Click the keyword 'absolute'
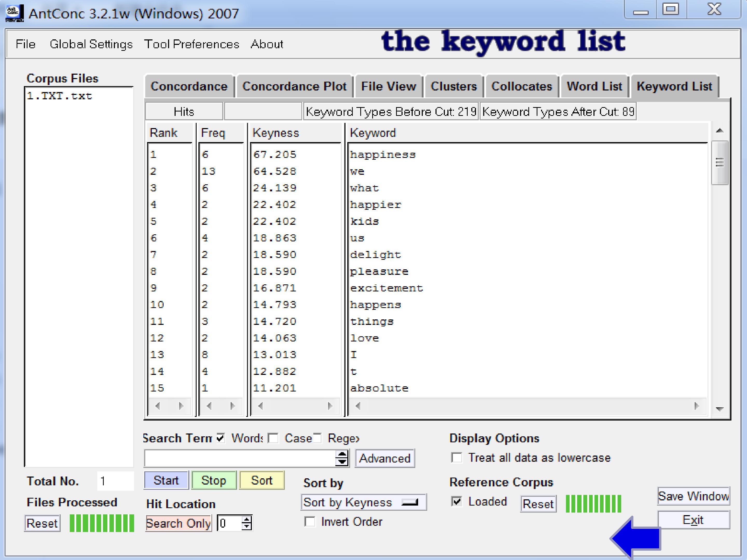The image size is (747, 560). (379, 388)
